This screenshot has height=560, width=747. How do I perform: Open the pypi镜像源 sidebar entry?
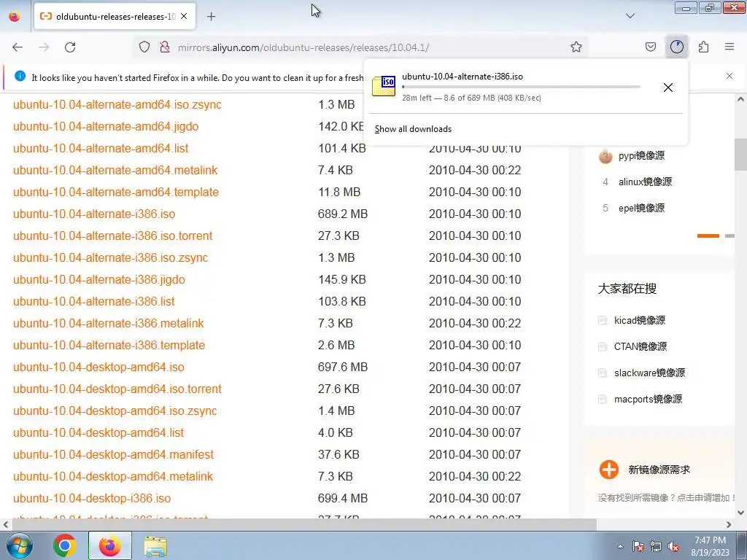[x=641, y=156]
